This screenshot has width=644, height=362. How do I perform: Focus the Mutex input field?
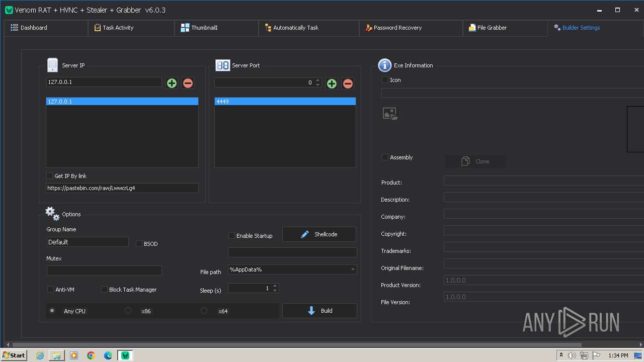(x=104, y=270)
